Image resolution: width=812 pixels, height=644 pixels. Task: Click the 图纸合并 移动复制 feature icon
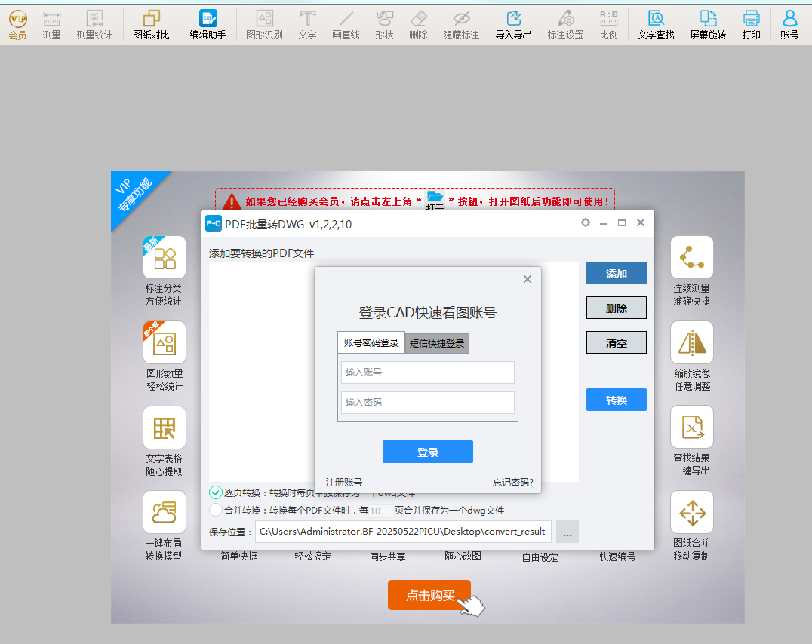click(692, 512)
